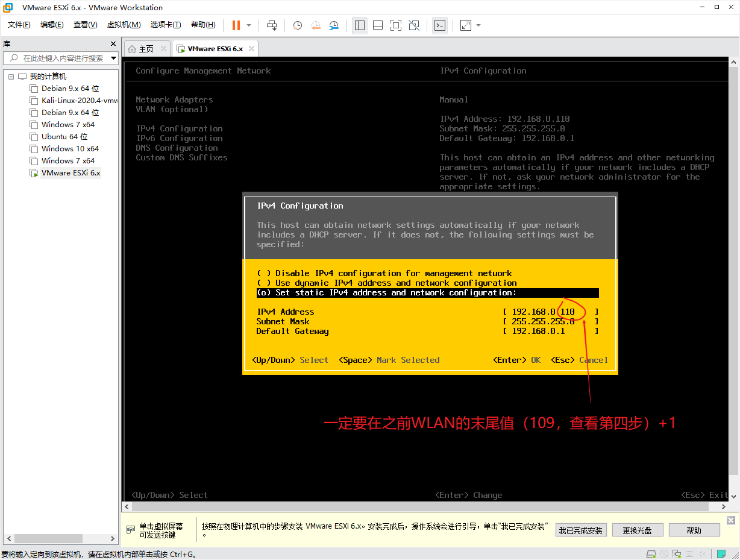Click the IPv4 Address field 192.168.0.110

[x=551, y=312]
